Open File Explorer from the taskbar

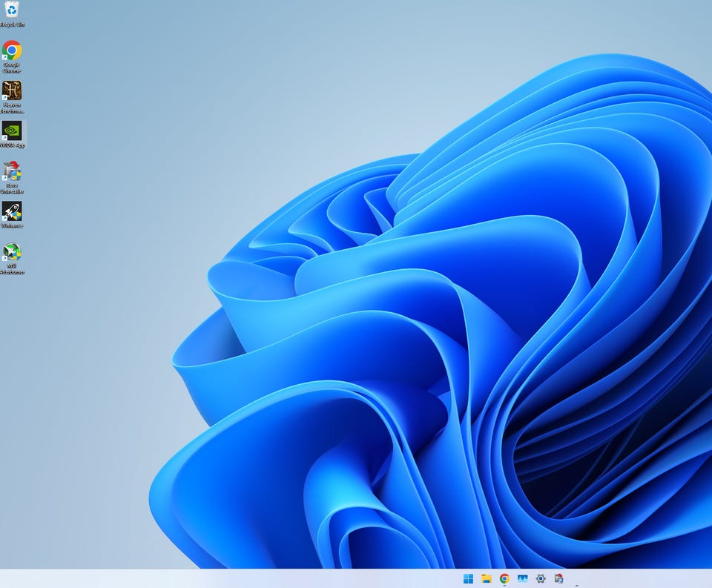point(487,578)
